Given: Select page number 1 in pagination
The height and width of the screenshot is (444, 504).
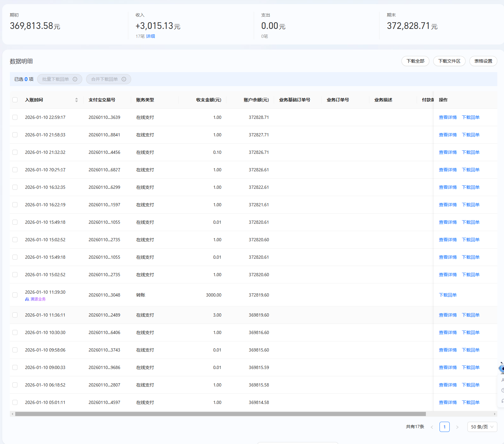Looking at the screenshot, I should coord(444,427).
